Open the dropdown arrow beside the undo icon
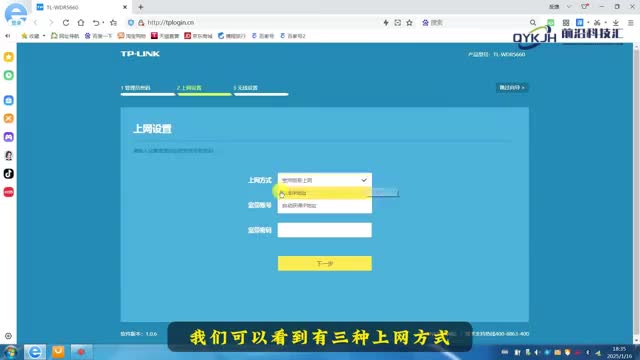The image size is (640, 360). point(103,23)
